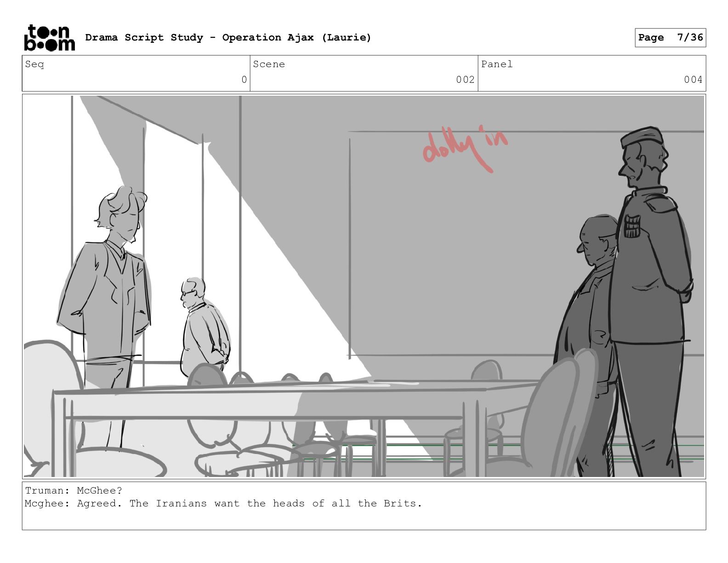Viewport: 728px width, 563px height.
Task: Click the Toon Boom logo
Action: 49,38
